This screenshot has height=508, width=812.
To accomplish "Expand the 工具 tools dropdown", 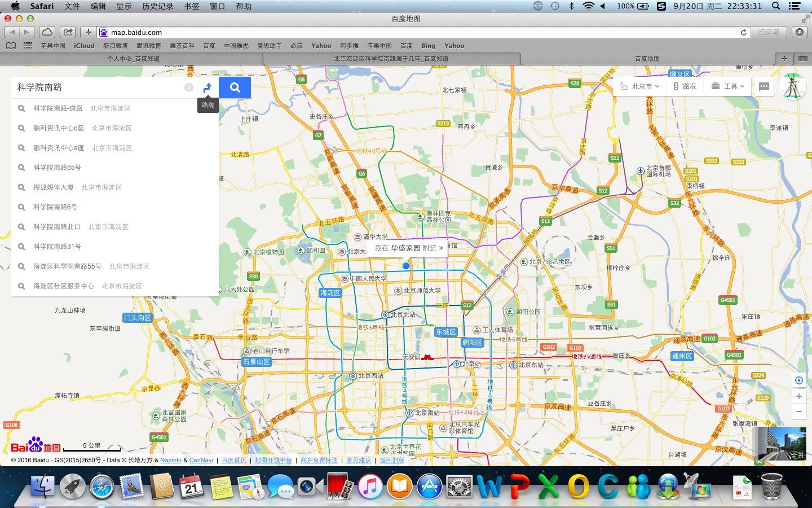I will pyautogui.click(x=728, y=86).
